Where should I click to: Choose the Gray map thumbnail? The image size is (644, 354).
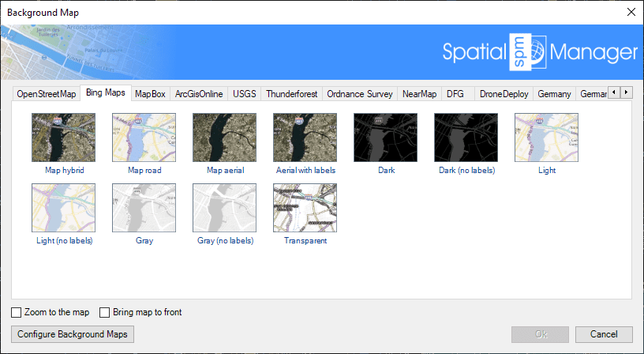point(144,208)
